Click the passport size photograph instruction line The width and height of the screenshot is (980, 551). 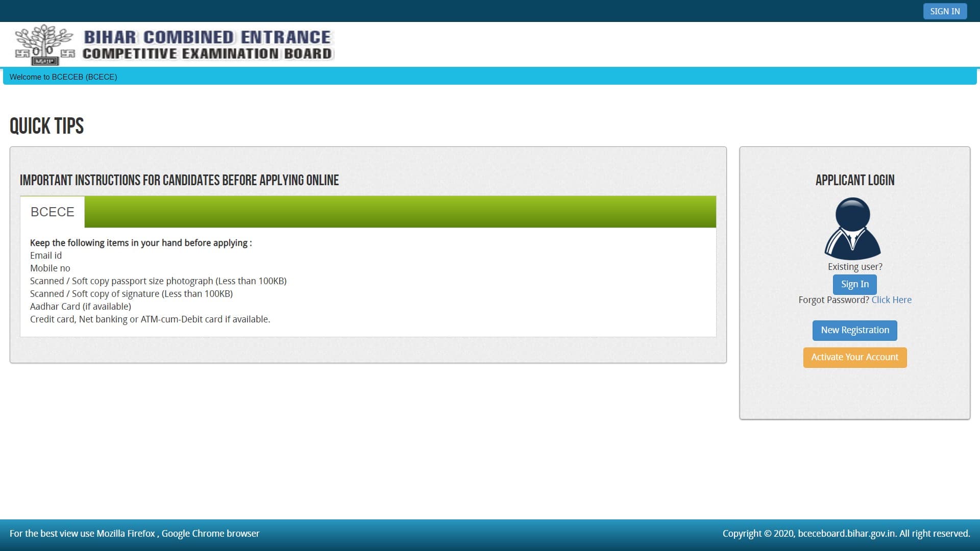(158, 281)
